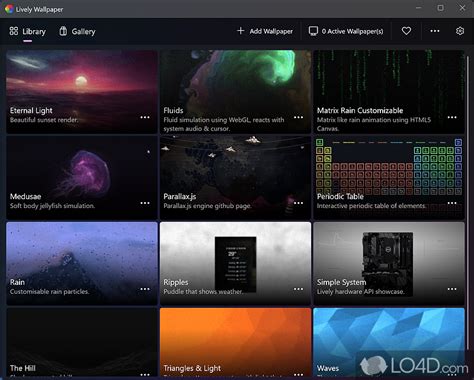The image size is (474, 380).
Task: Click the monitor icon for active wallpapers
Action: coord(313,31)
